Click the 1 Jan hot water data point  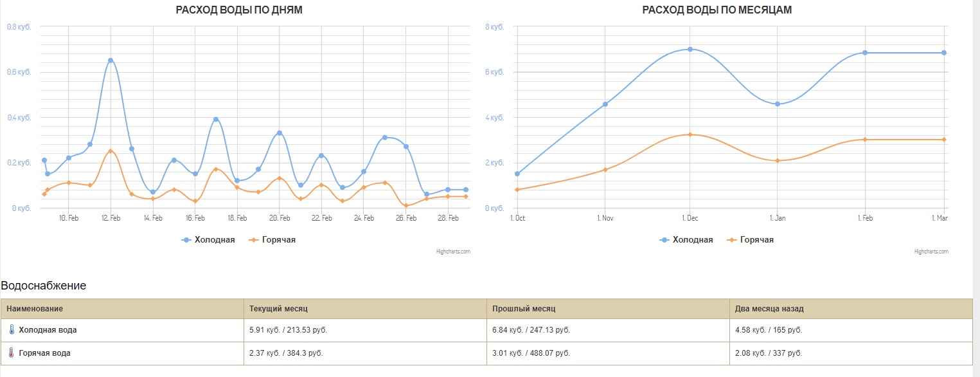[778, 160]
